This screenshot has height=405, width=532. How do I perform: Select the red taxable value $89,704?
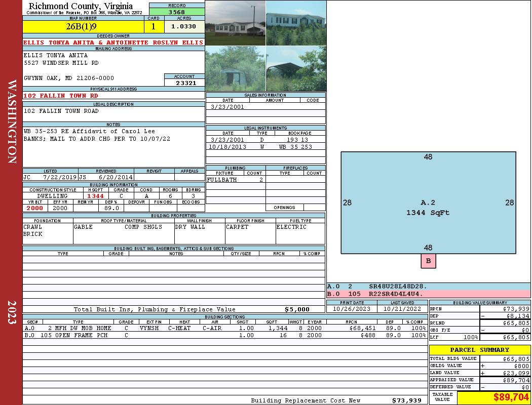point(493,397)
